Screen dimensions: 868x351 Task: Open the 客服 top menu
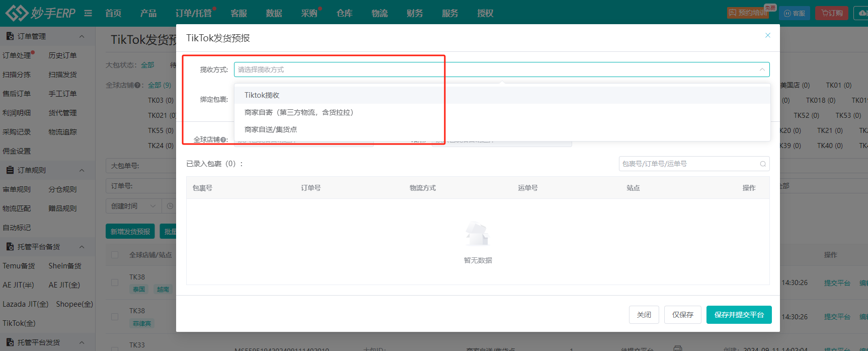coord(239,13)
